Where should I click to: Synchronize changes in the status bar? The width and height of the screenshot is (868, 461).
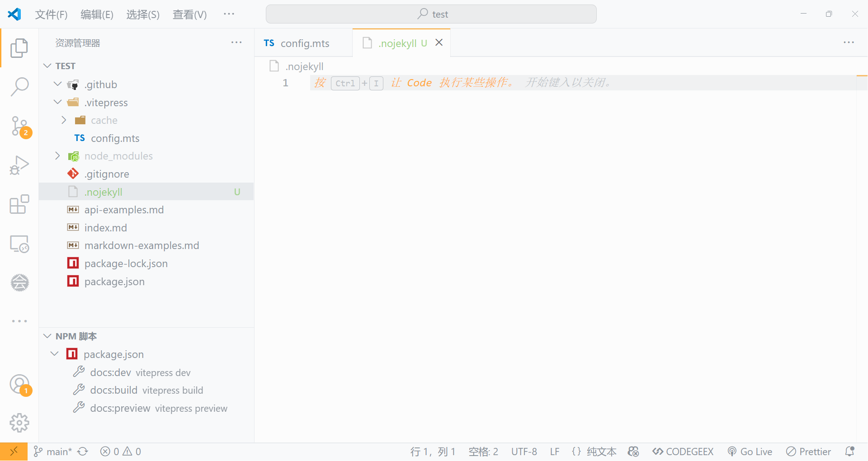point(83,452)
